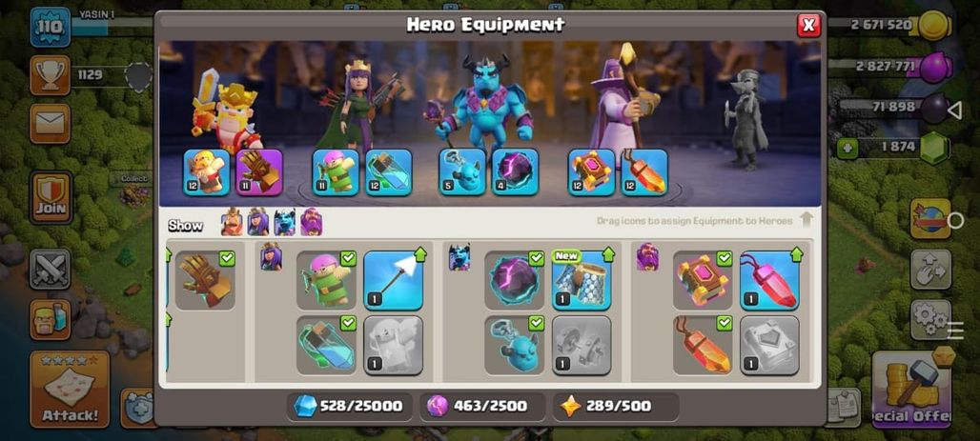Image resolution: width=980 pixels, height=441 pixels.
Task: Select the Eternal Tome equipped slot
Action: 591,171
